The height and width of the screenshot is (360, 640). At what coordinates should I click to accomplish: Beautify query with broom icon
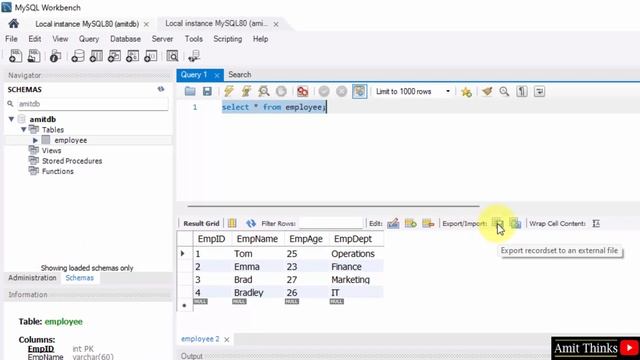tap(487, 91)
